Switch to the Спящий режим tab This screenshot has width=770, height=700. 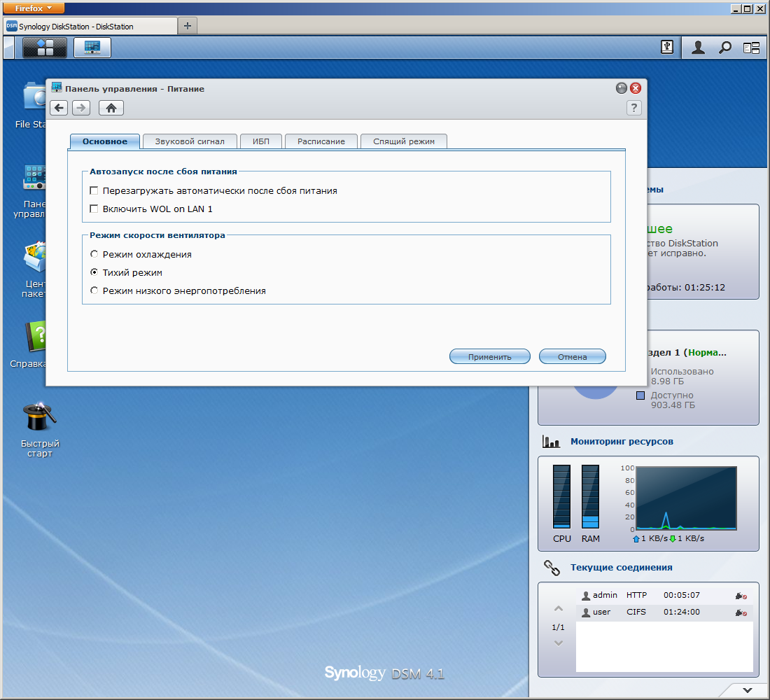click(x=403, y=141)
